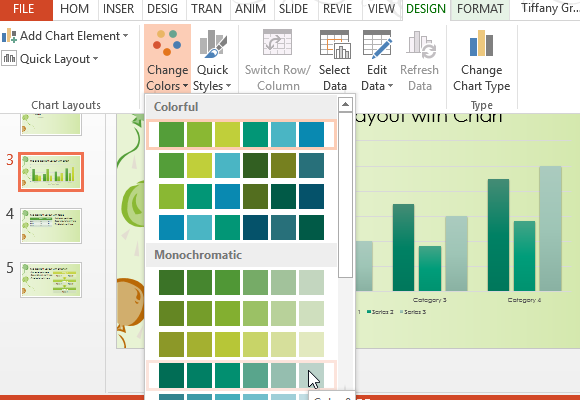Screen dimensions: 580x400
Task: Open Chart Tools DESIGN tab
Action: pos(426,9)
